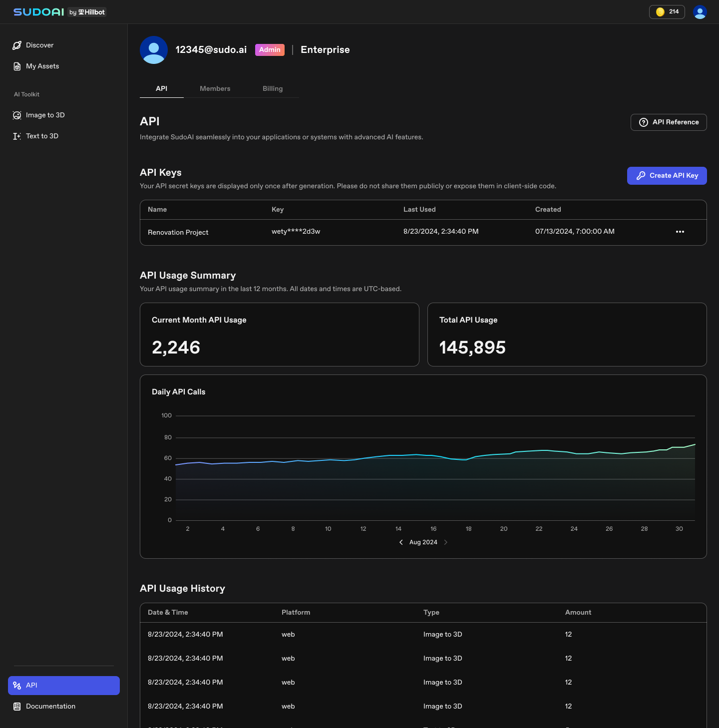Open Text to 3D tool
The height and width of the screenshot is (728, 719).
64,136
